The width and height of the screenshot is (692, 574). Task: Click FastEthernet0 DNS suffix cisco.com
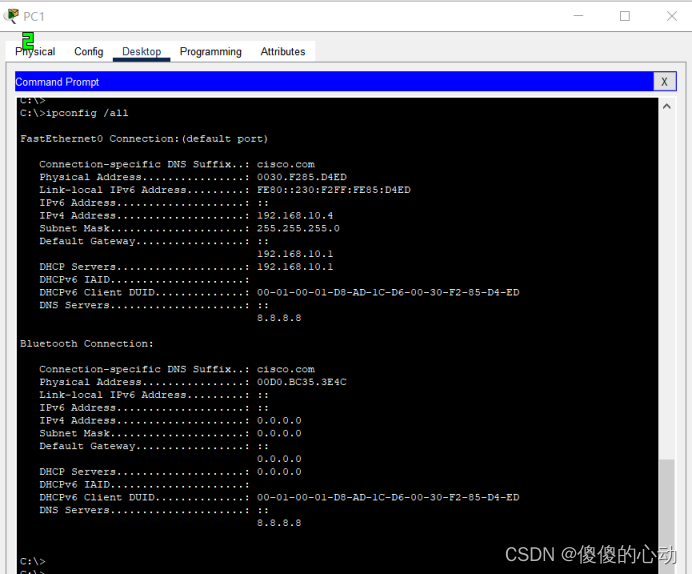point(286,164)
